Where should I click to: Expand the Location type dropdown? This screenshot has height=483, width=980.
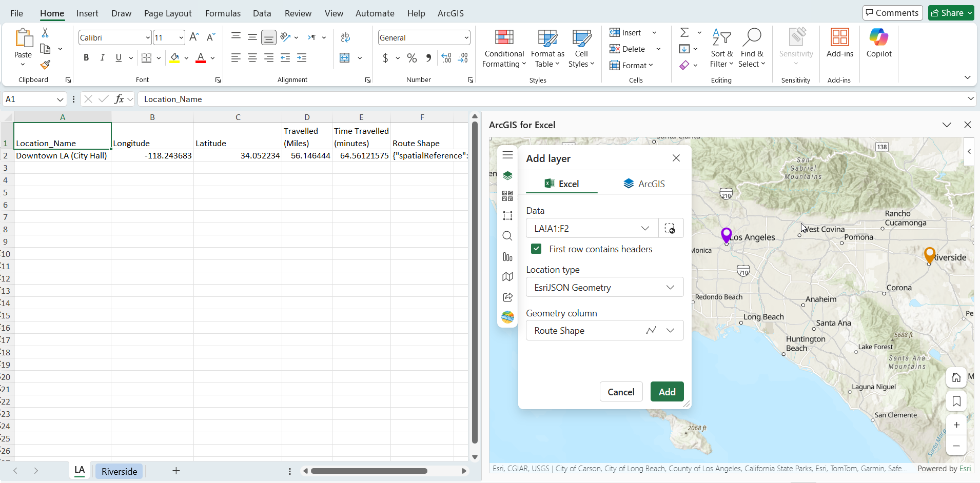click(x=604, y=288)
